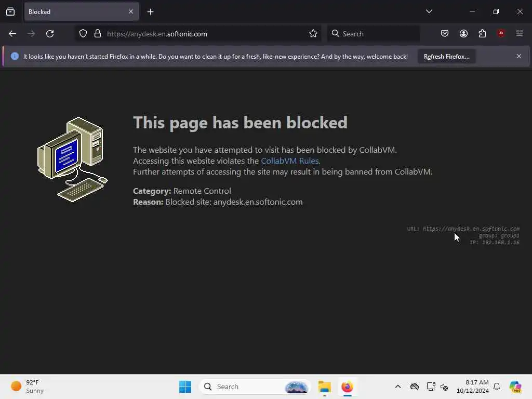532x399 pixels.
Task: Open File Explorer from the taskbar
Action: click(324, 387)
